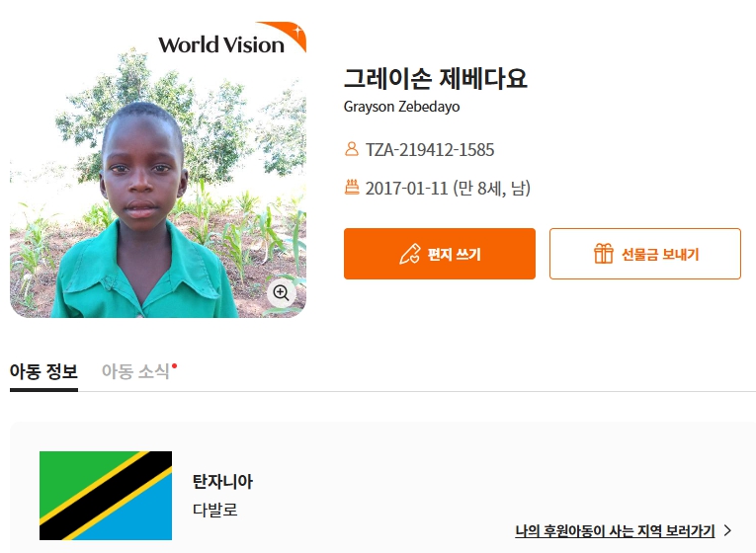Viewport: 756px width, 553px height.
Task: Switch to the 아동 소식 tab
Action: click(135, 371)
